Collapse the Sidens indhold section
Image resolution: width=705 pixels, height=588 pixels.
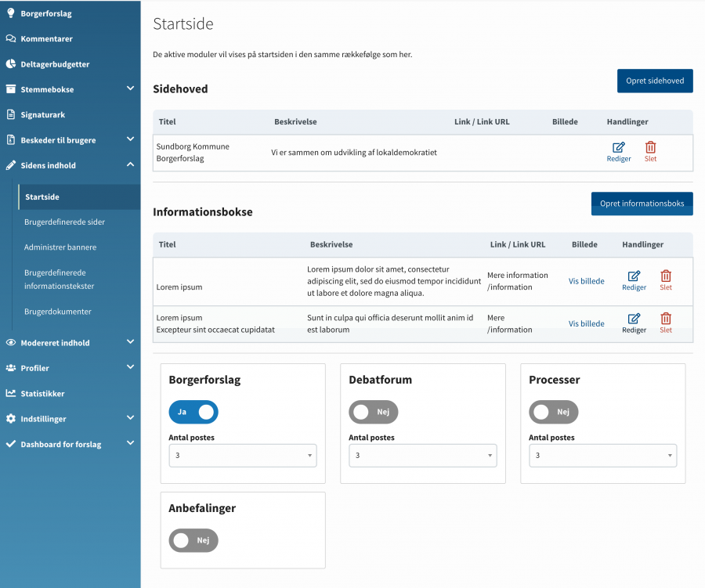point(70,165)
